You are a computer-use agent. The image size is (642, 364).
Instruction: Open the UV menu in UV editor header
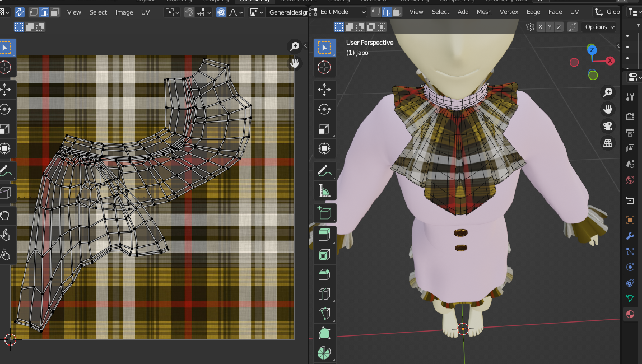[145, 12]
